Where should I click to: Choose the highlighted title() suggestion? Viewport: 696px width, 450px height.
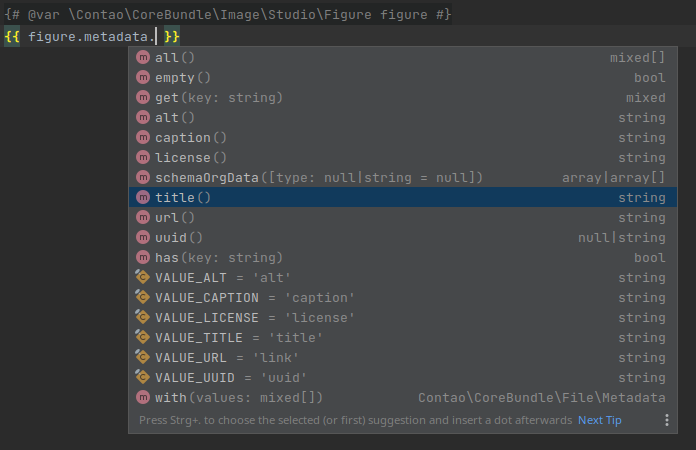[403, 197]
